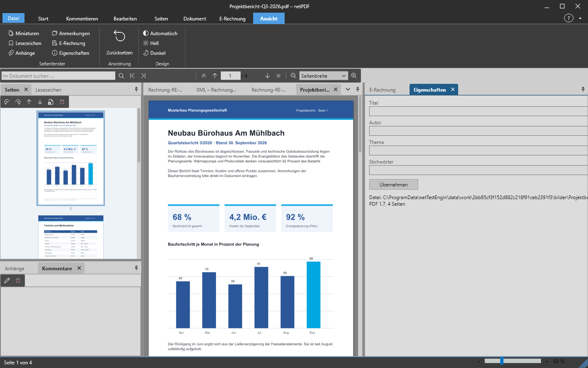Image resolution: width=588 pixels, height=368 pixels.
Task: Open Anmerkungen side panel from ribbon
Action: [x=71, y=33]
